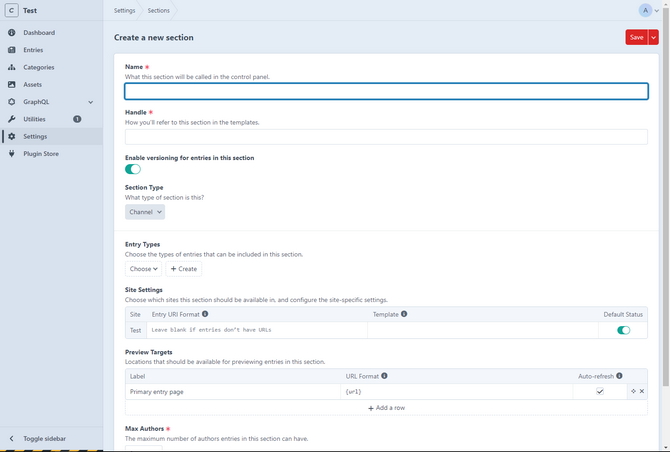
Task: Show info for Entry URI Format
Action: pos(206,314)
